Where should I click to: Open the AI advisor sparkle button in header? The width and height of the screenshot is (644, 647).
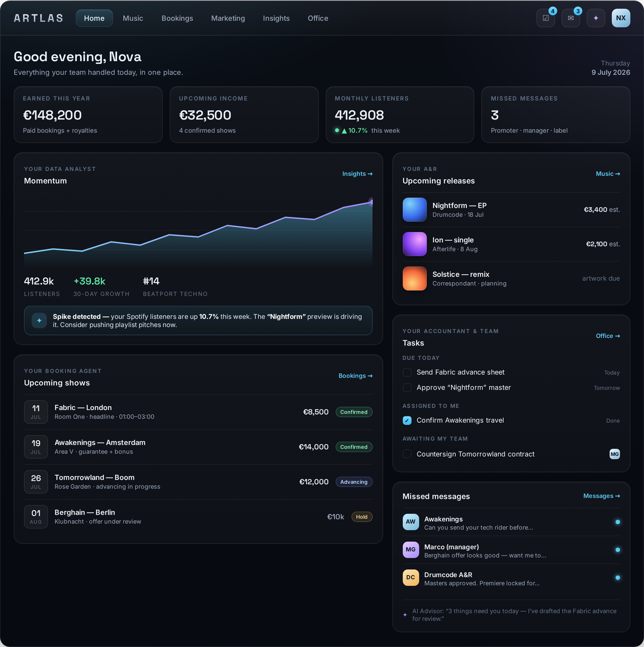click(x=596, y=18)
